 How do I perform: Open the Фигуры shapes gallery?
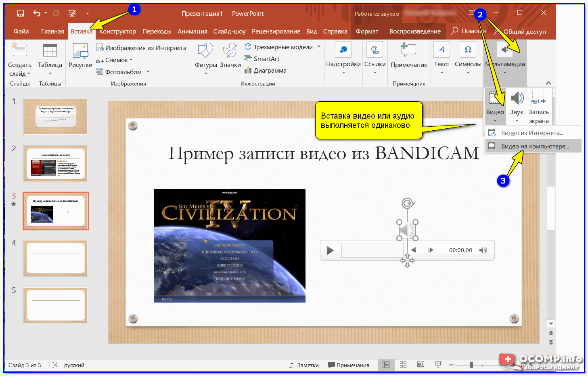coord(206,58)
